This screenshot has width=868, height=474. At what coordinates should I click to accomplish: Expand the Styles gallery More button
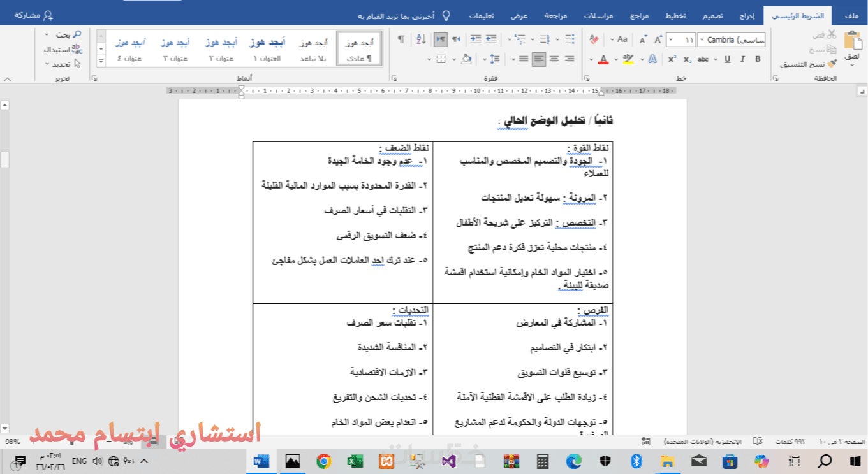[101, 61]
